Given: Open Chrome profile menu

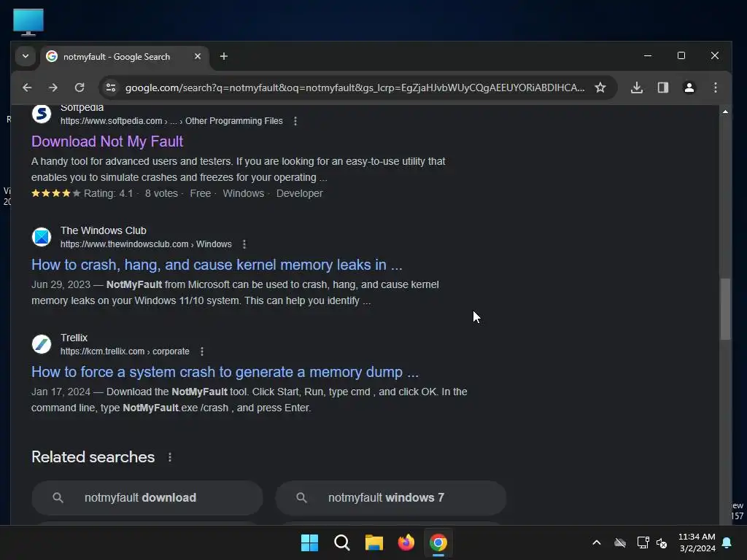Looking at the screenshot, I should (689, 87).
